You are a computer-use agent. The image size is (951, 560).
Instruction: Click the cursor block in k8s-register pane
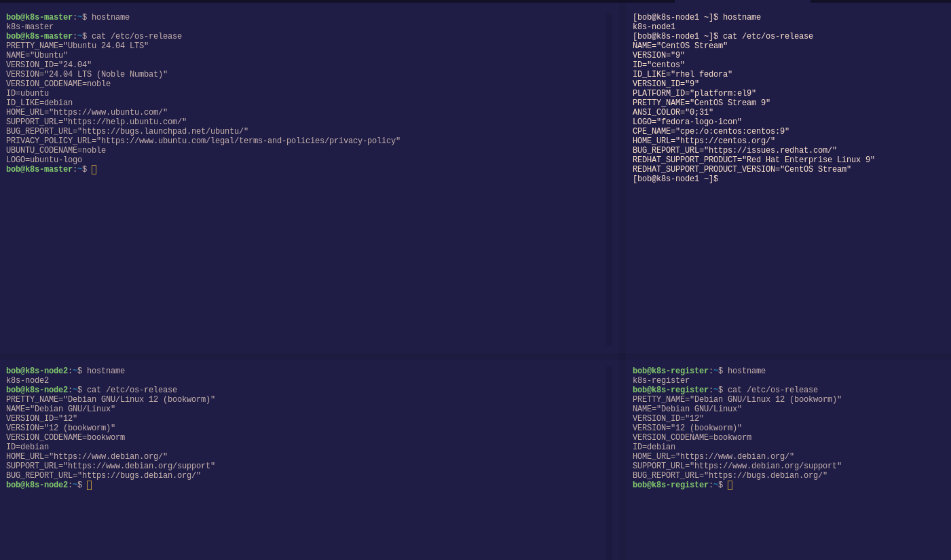coord(730,485)
